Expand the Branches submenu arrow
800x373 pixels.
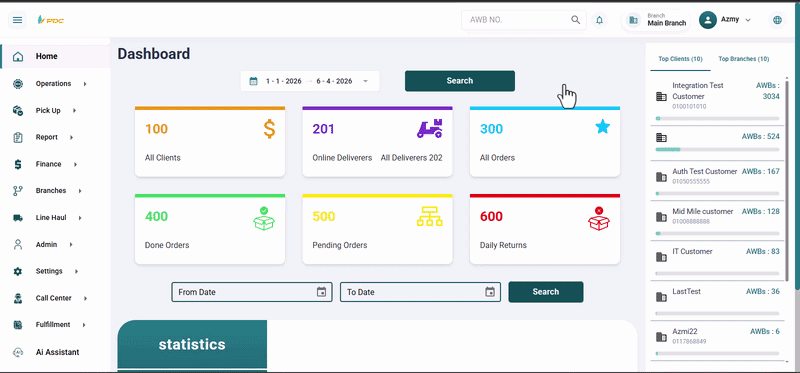80,191
